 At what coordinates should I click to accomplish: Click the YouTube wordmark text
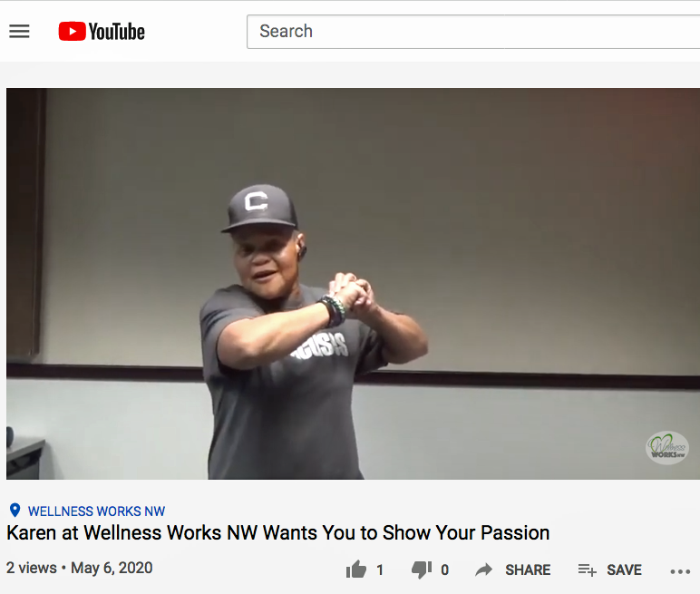coord(117,32)
